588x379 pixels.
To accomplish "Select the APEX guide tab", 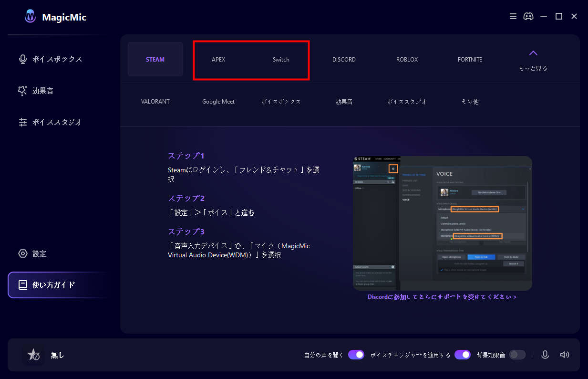I will pos(218,60).
